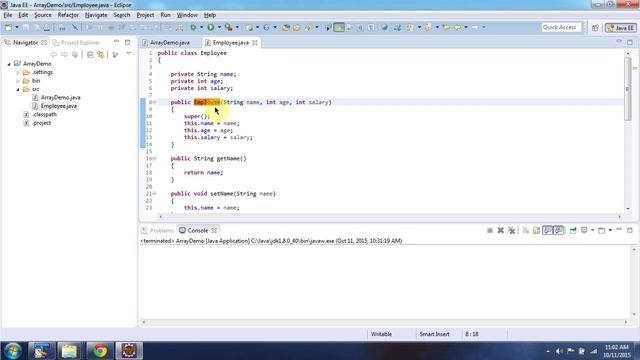
Task: Switch to the Navigator view tab
Action: point(25,42)
